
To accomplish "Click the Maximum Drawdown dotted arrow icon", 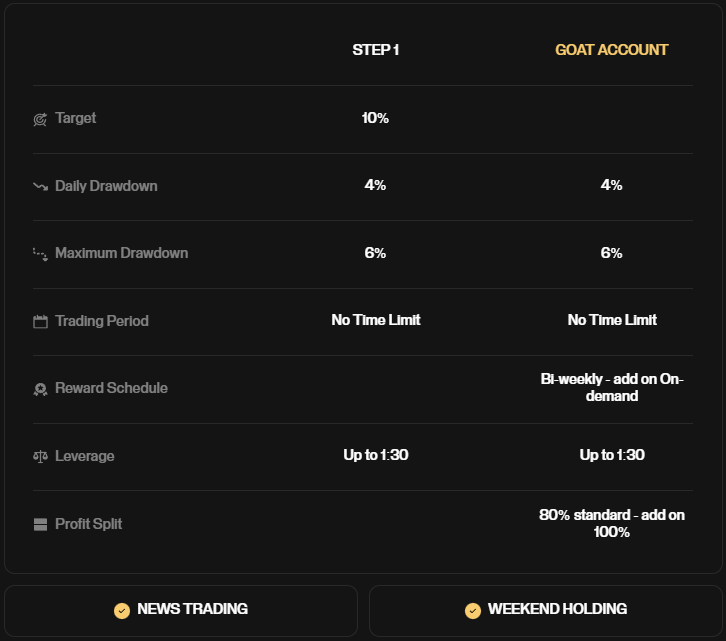I will [x=40, y=254].
